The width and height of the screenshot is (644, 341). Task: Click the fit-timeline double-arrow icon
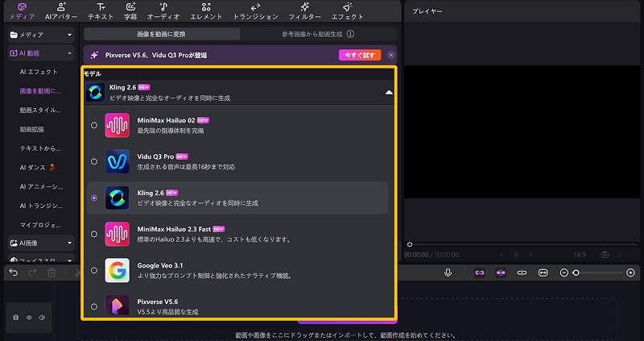click(x=543, y=272)
